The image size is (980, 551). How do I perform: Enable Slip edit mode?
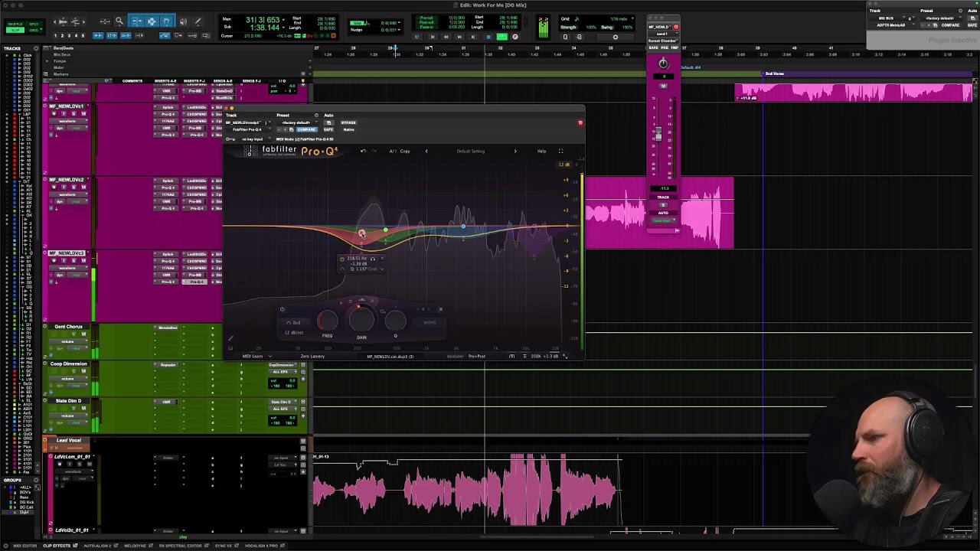[15, 31]
